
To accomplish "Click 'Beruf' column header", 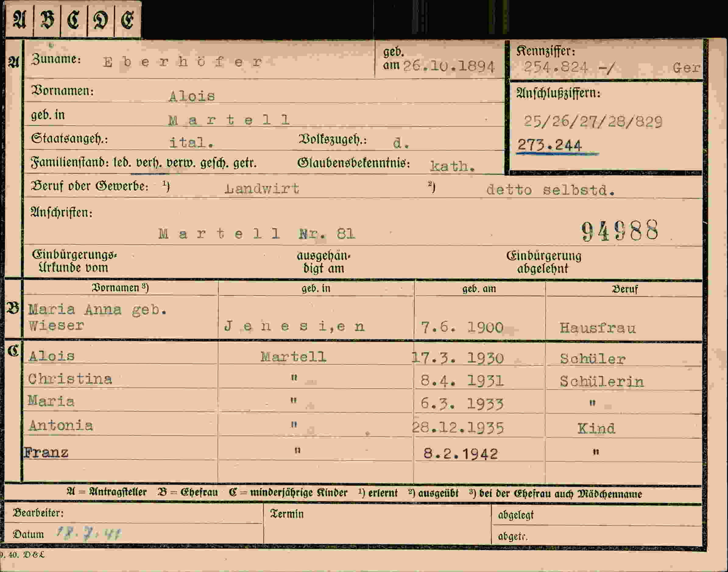I will coord(625,289).
